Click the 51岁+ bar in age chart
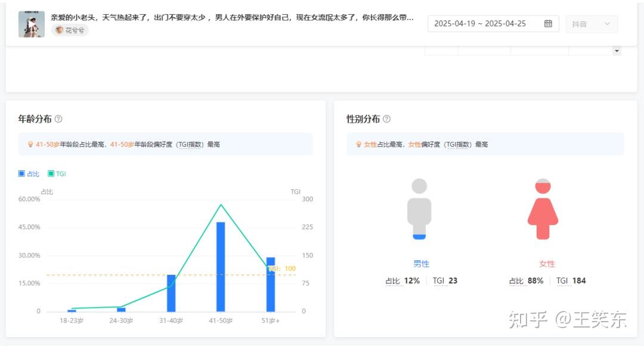 point(271,285)
